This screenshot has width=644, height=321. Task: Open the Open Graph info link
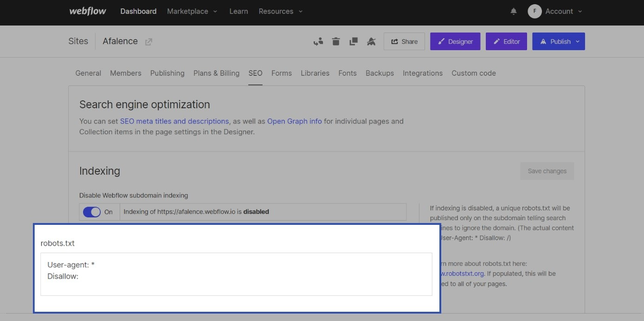(x=295, y=121)
